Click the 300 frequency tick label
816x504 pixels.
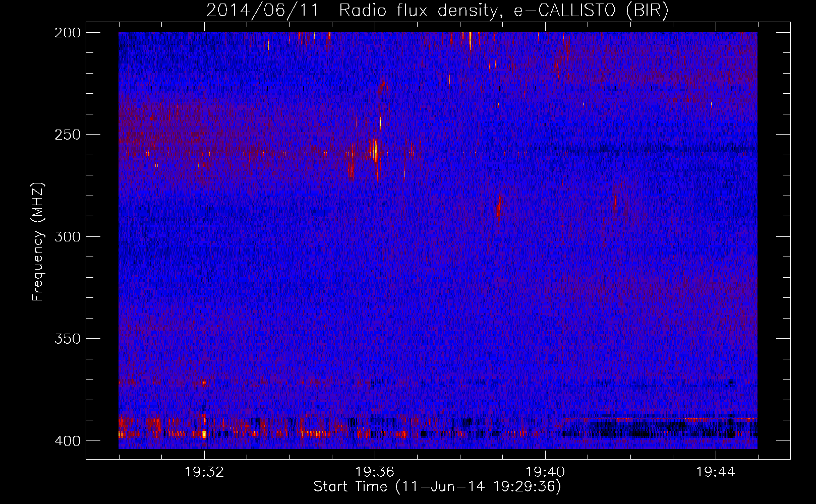67,237
